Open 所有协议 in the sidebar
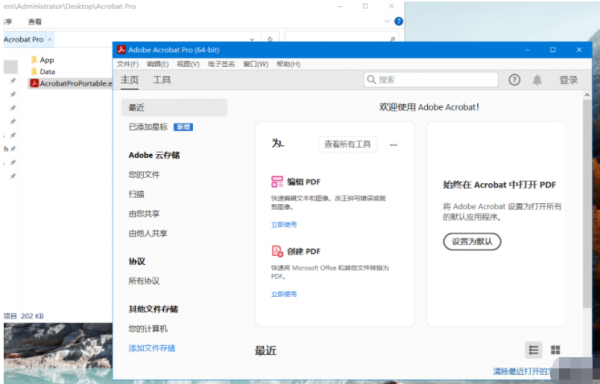The width and height of the screenshot is (600, 384). (144, 281)
